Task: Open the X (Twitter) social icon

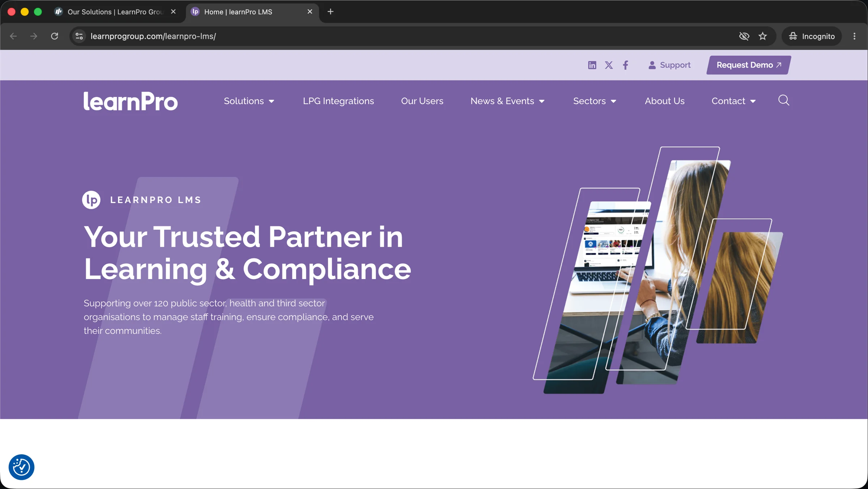Action: (x=609, y=65)
